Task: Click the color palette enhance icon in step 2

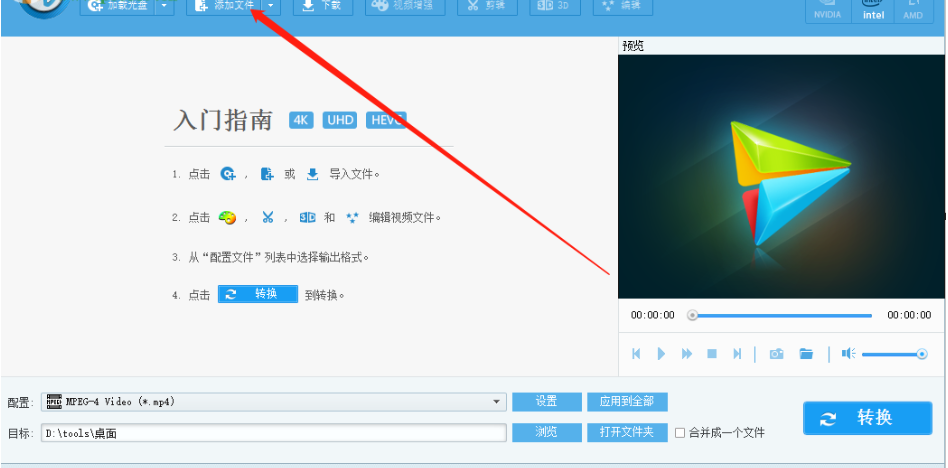Action: (227, 218)
